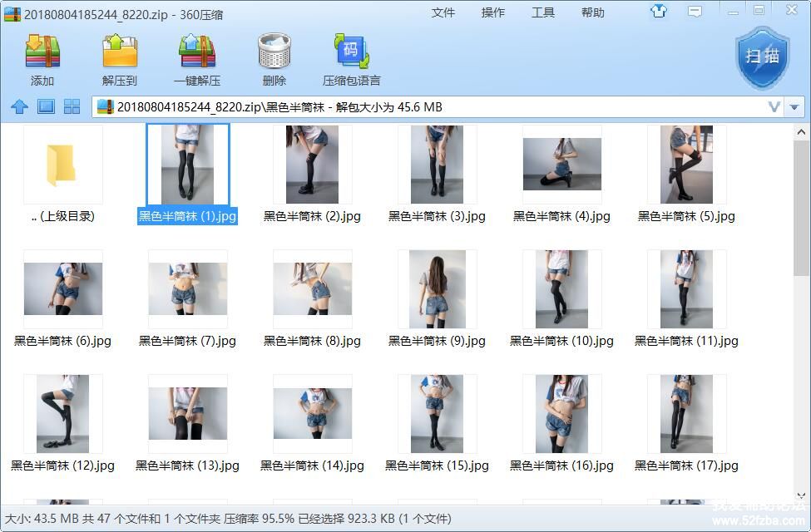Select thumbnail 黑色半筒袜 (6).jpg

coord(63,288)
